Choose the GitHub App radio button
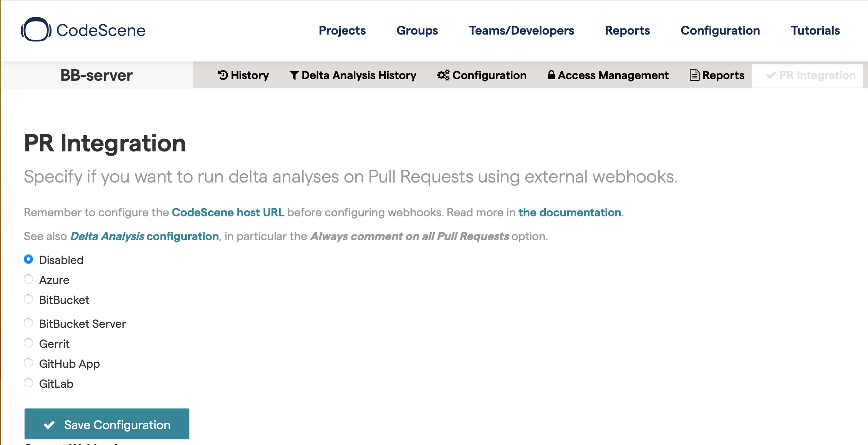Screen dimensions: 868x445 (28, 363)
